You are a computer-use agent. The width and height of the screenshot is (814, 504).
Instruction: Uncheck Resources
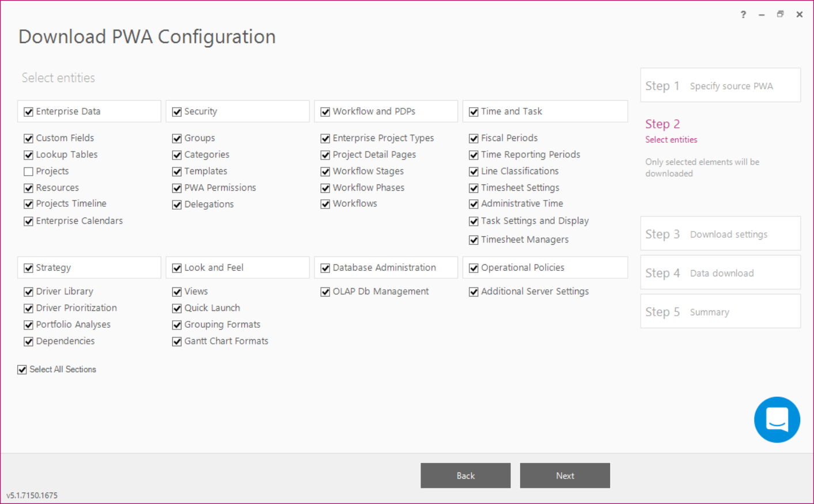(28, 188)
